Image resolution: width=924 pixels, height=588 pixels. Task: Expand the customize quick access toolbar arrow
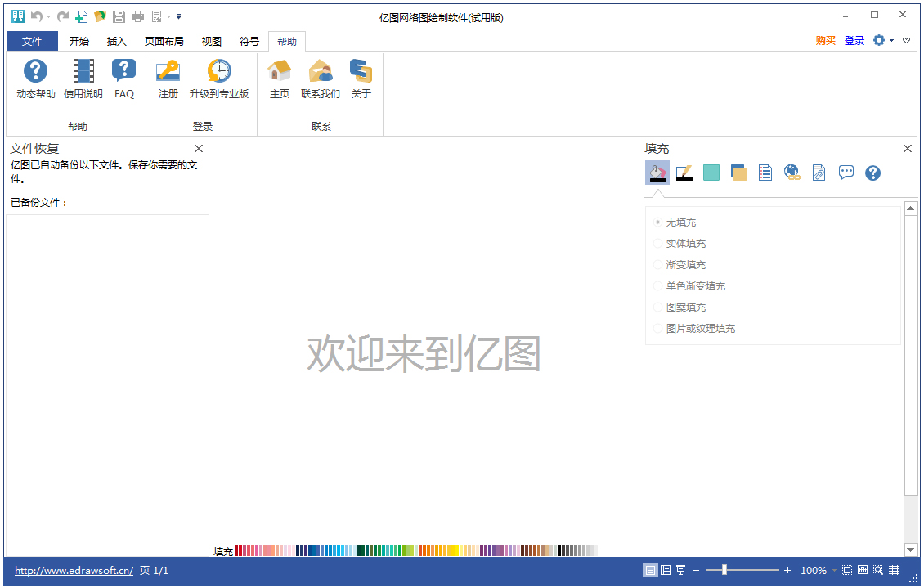click(x=179, y=16)
